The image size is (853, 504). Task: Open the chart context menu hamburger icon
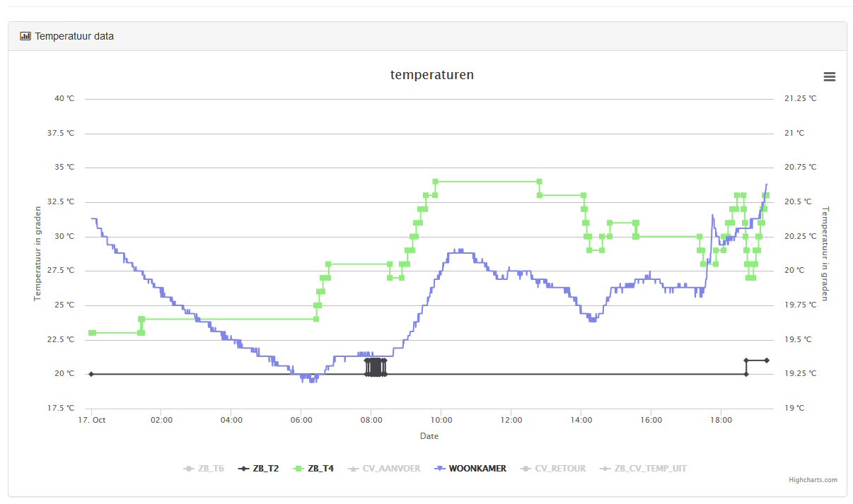pos(830,77)
